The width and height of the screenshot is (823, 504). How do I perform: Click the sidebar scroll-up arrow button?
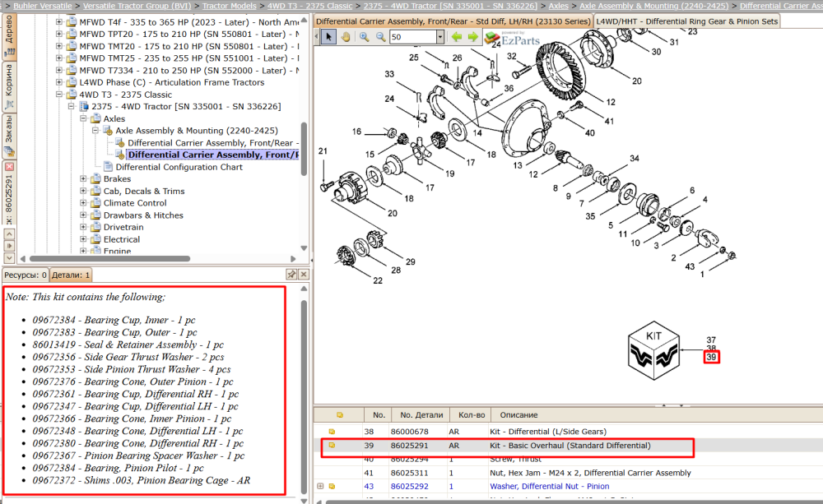9,234
